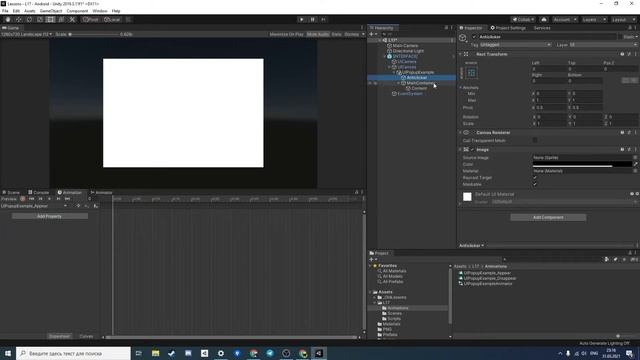Open UIPopupExample_Disappear animation asset
This screenshot has height=360, width=640.
click(x=490, y=278)
